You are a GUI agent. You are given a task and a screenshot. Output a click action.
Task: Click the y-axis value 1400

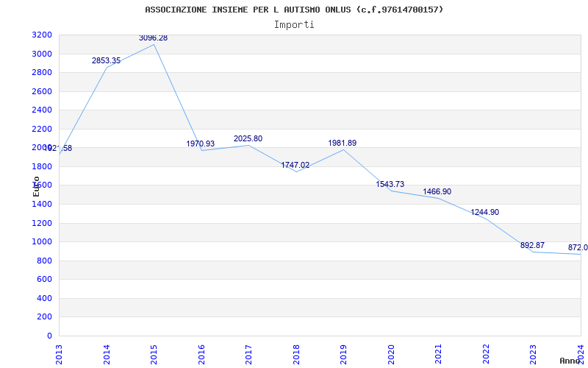coord(42,205)
